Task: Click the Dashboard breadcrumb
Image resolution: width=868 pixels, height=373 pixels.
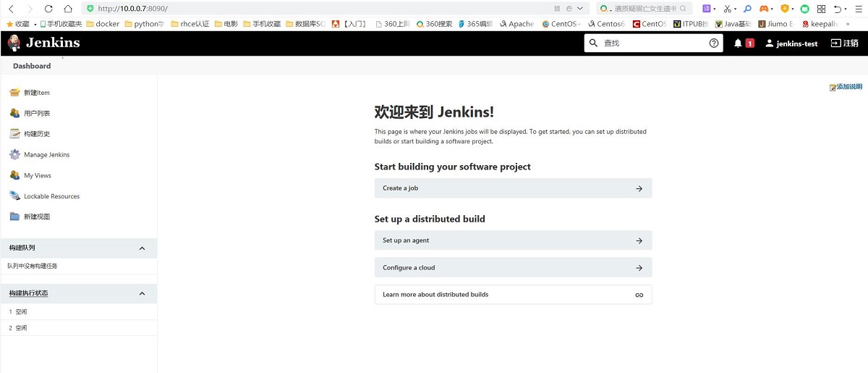Action: click(x=32, y=66)
